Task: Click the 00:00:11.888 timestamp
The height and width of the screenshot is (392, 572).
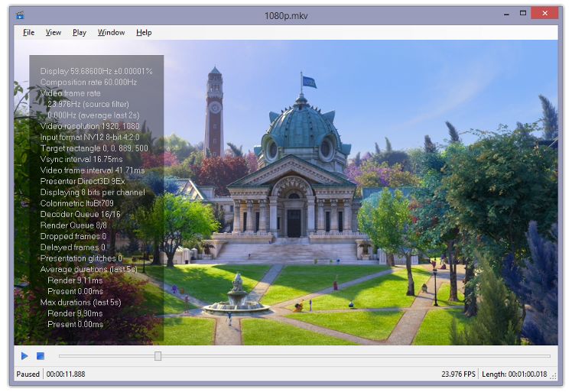Action: point(66,374)
